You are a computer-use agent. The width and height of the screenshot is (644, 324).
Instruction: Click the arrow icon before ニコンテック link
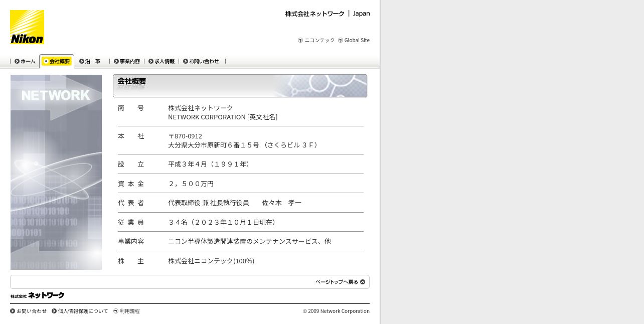coord(300,40)
